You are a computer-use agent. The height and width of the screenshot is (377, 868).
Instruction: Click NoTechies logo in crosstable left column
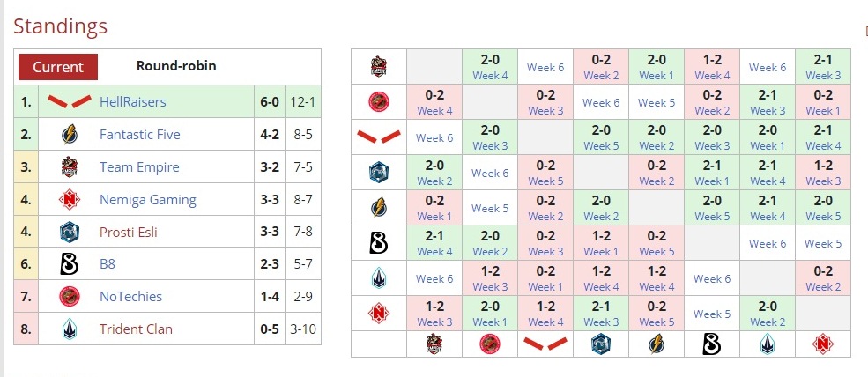(379, 102)
